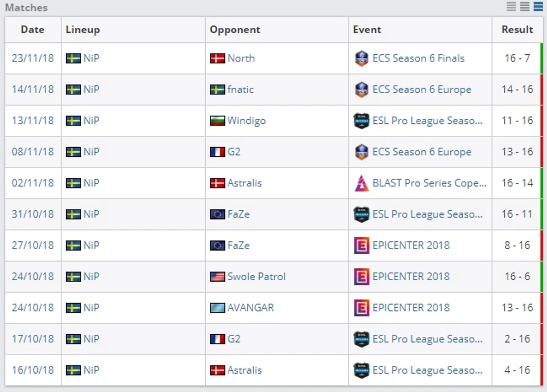
Task: Select the medium row density view
Action: (525, 6)
